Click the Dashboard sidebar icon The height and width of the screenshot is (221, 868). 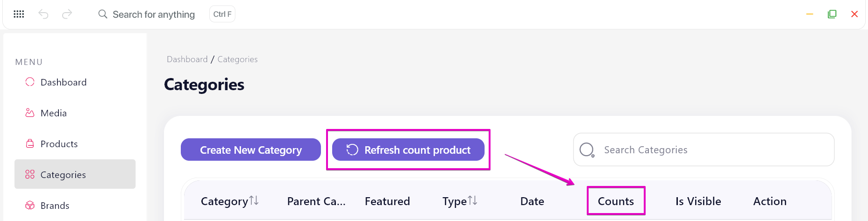coord(30,82)
